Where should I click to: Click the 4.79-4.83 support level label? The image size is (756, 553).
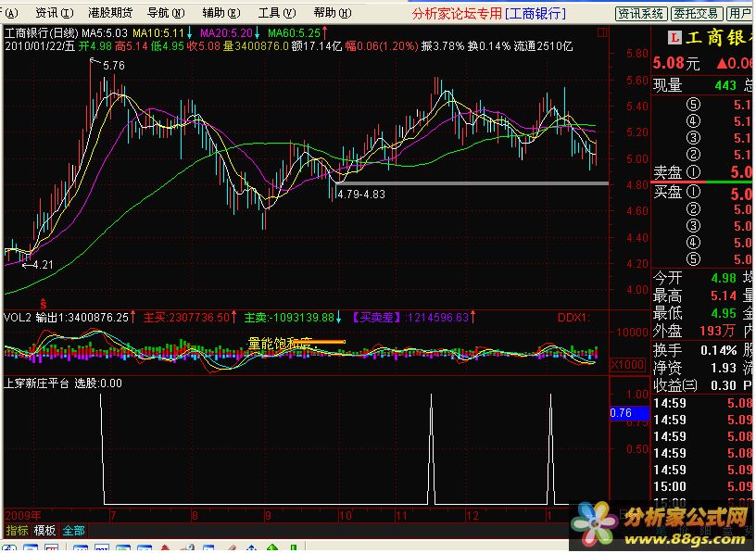click(x=361, y=195)
